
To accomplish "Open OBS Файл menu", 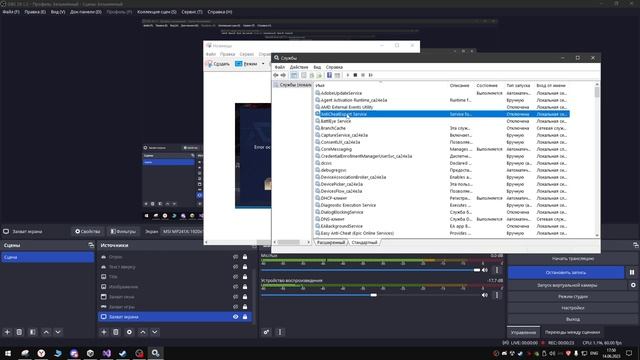I will 11,12.
